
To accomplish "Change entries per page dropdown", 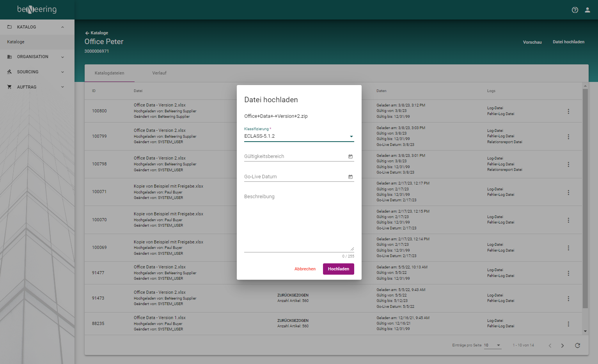I will [492, 345].
